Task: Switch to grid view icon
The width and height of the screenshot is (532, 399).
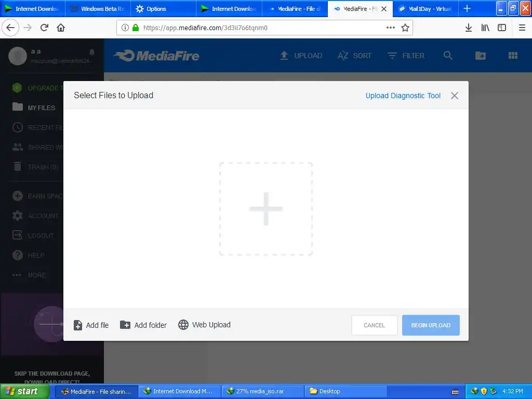Action: (513, 56)
